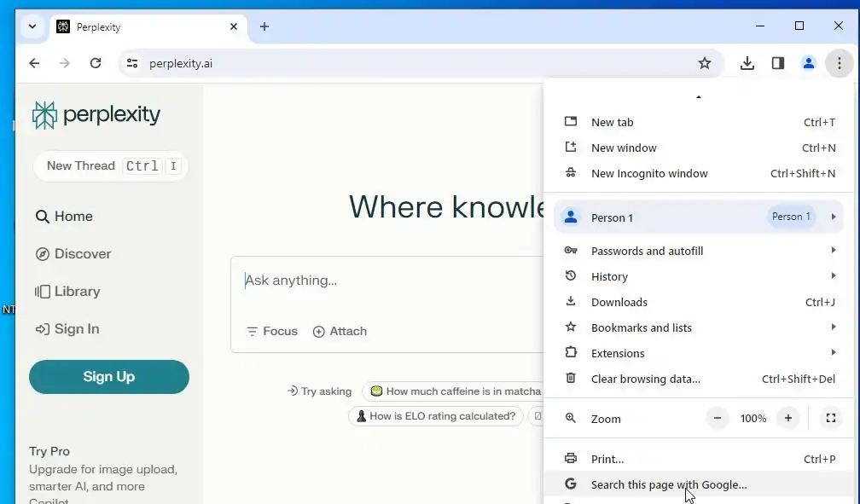Open Library in the sidebar
This screenshot has width=860, height=504.
click(x=67, y=291)
